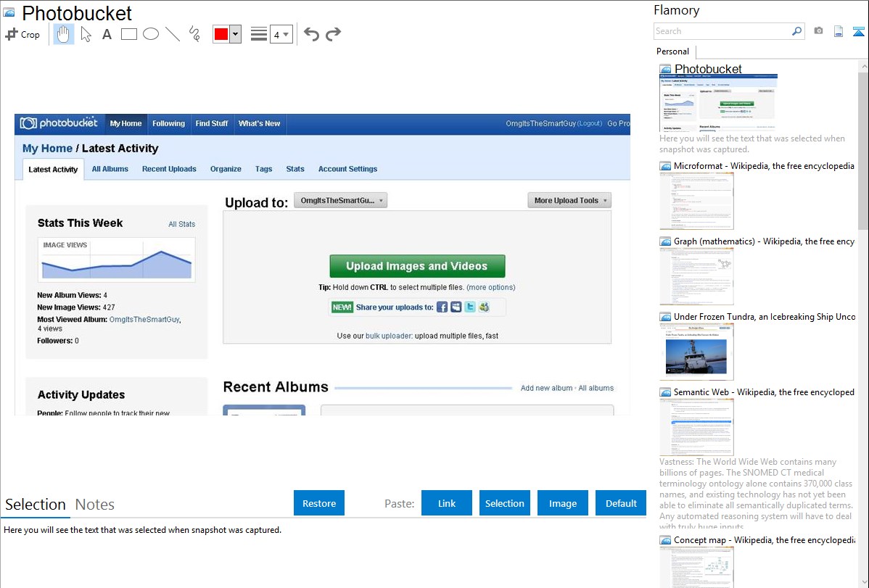
Task: Click the icon right of the document icon
Action: point(858,31)
